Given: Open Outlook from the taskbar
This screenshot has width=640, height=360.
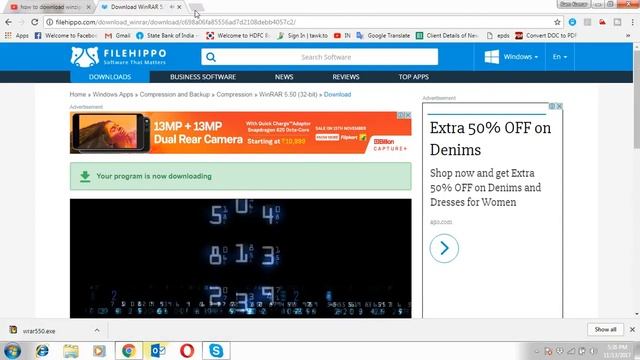Looking at the screenshot, I should click(x=158, y=351).
